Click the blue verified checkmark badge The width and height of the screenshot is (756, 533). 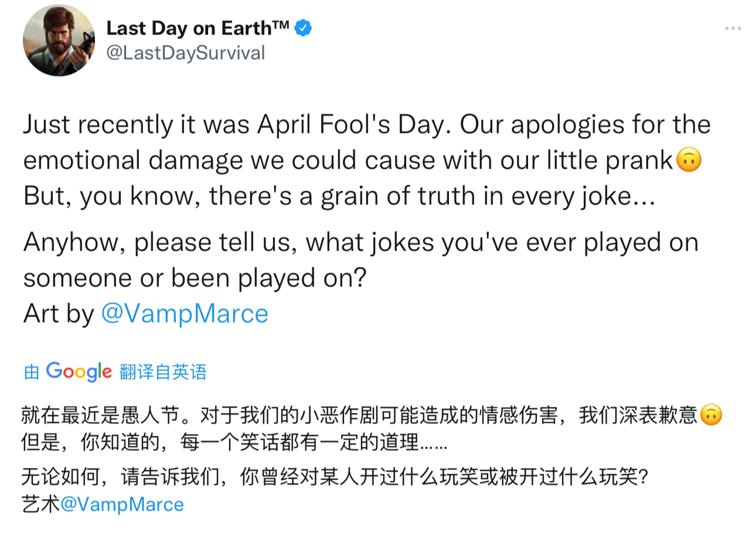(x=302, y=28)
